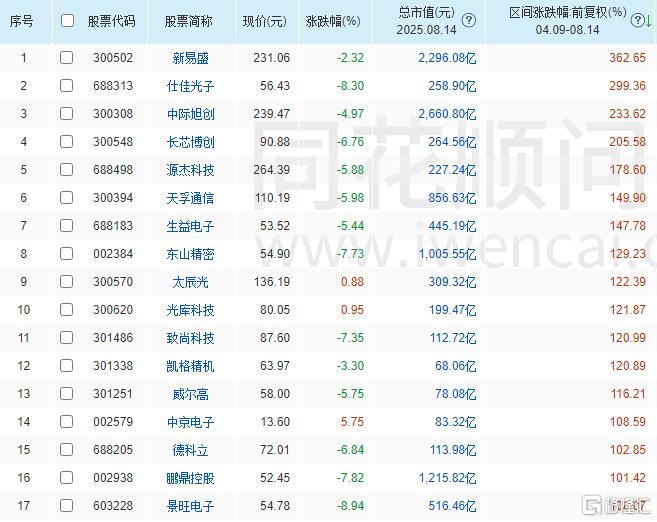The width and height of the screenshot is (657, 522).
Task: Open stock link 源杰科技
Action: pos(191,170)
